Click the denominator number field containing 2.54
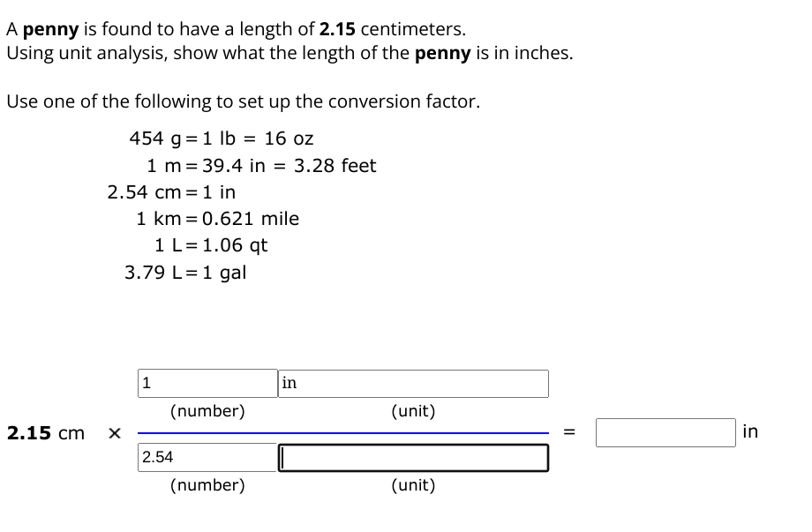812x532 pixels. coord(206,457)
